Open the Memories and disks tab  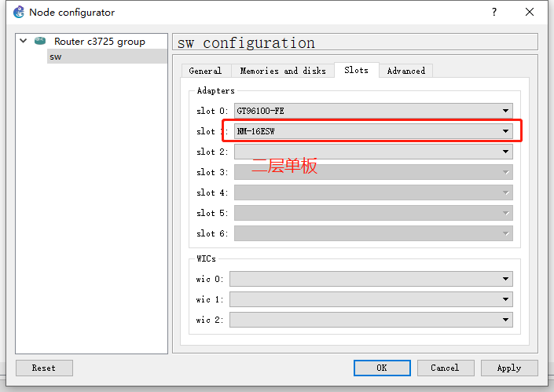click(x=282, y=71)
